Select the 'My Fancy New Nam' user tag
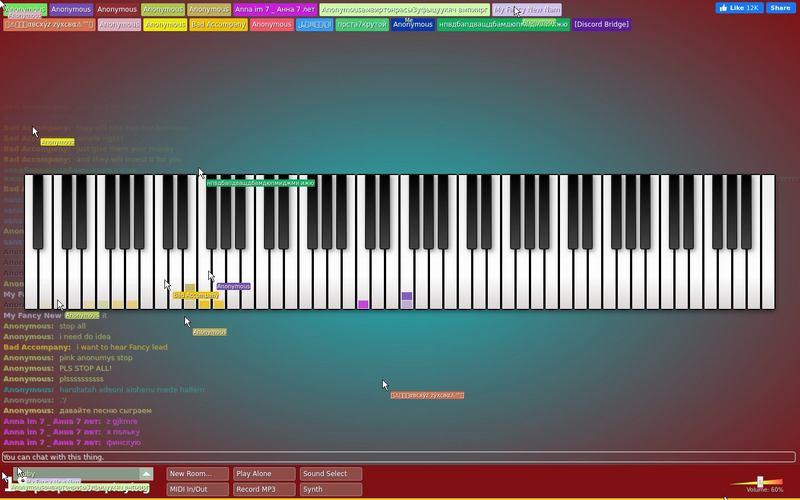The image size is (800, 500). [527, 10]
